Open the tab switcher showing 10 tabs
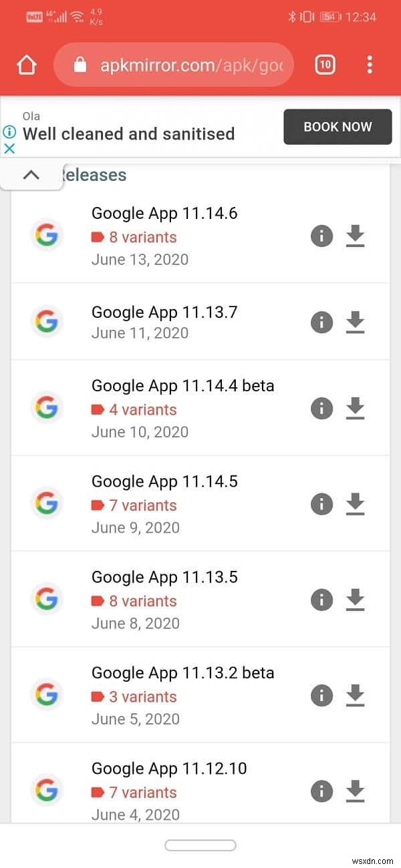401x868 pixels. [325, 64]
